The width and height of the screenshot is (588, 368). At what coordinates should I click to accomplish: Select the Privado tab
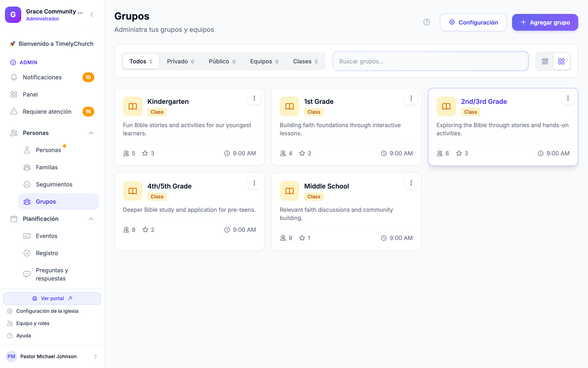tap(180, 61)
